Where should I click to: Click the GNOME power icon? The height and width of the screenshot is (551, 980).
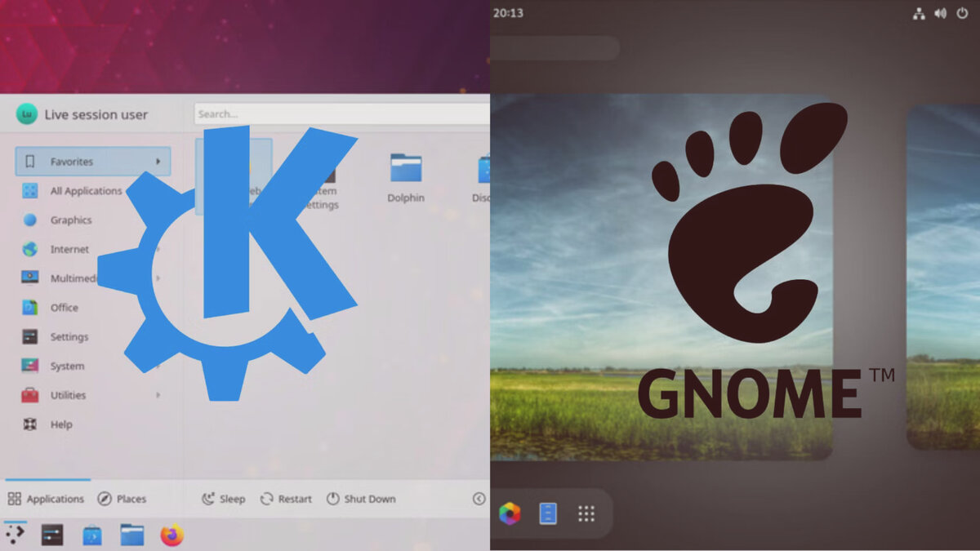[962, 13]
